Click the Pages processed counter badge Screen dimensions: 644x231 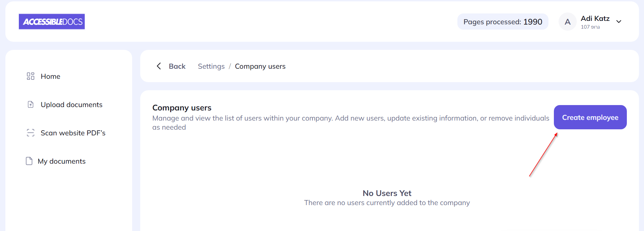click(x=502, y=22)
